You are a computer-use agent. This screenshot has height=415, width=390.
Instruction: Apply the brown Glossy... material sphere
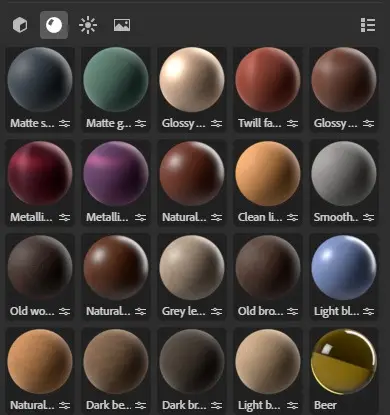[x=344, y=79]
